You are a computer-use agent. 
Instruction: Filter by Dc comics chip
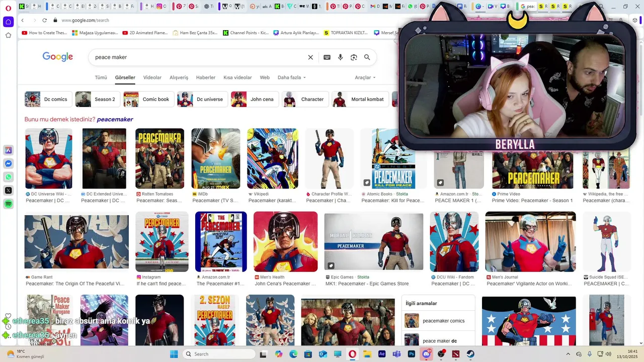pos(48,99)
